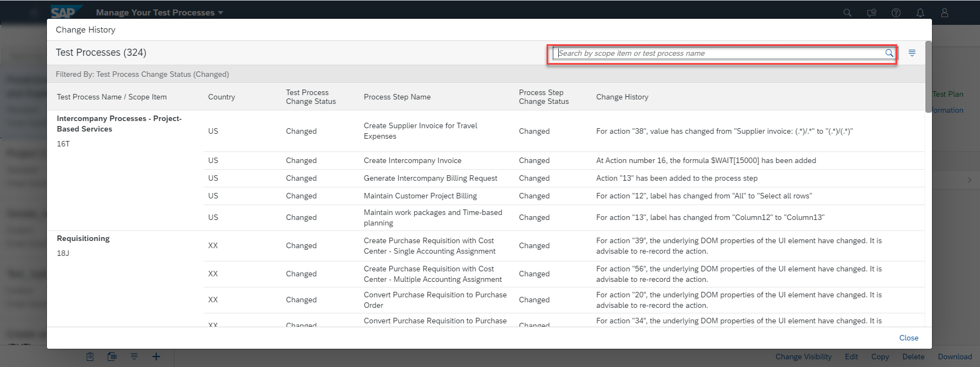
Task: Click the Multiple Accounting Assignment requisition step
Action: [x=433, y=274]
